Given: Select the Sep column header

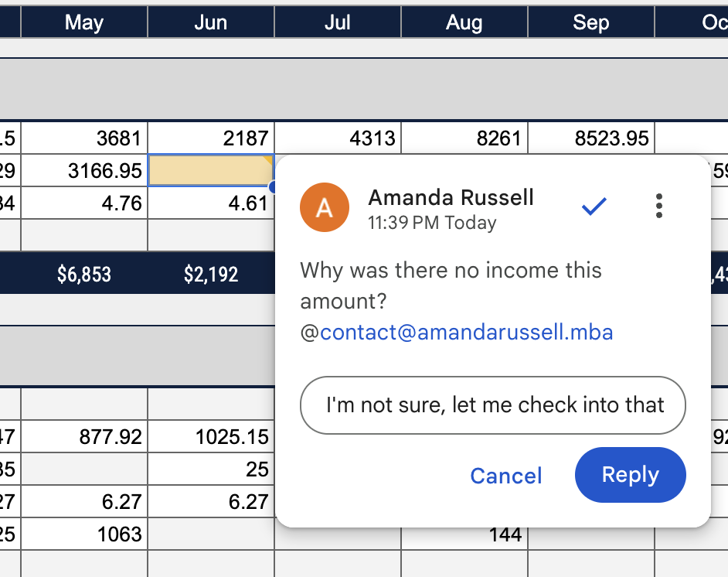Looking at the screenshot, I should (x=591, y=22).
